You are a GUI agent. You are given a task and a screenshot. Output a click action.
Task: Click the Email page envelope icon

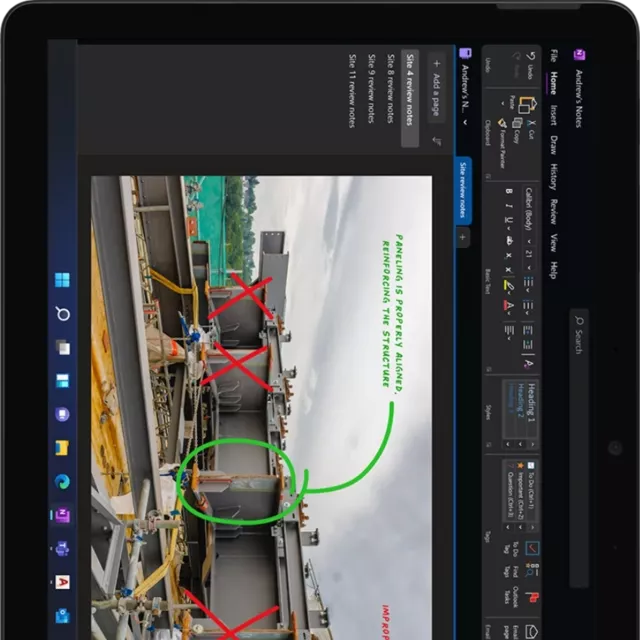[x=531, y=632]
